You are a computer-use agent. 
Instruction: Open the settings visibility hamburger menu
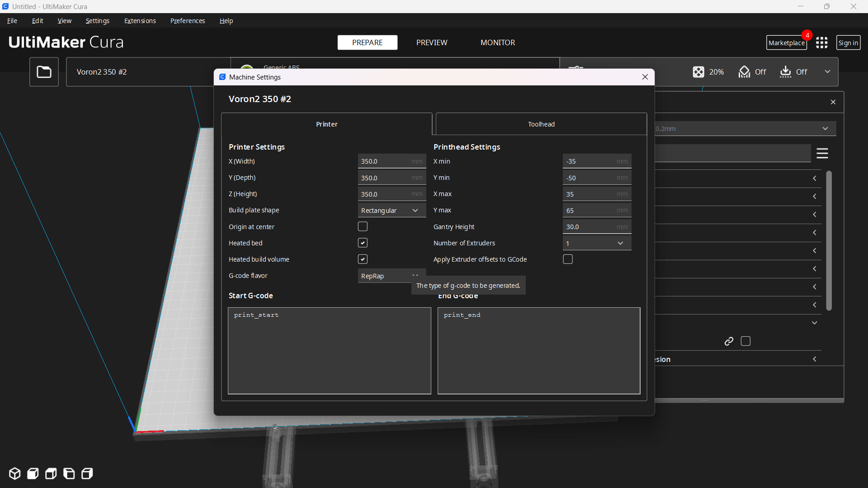[822, 154]
